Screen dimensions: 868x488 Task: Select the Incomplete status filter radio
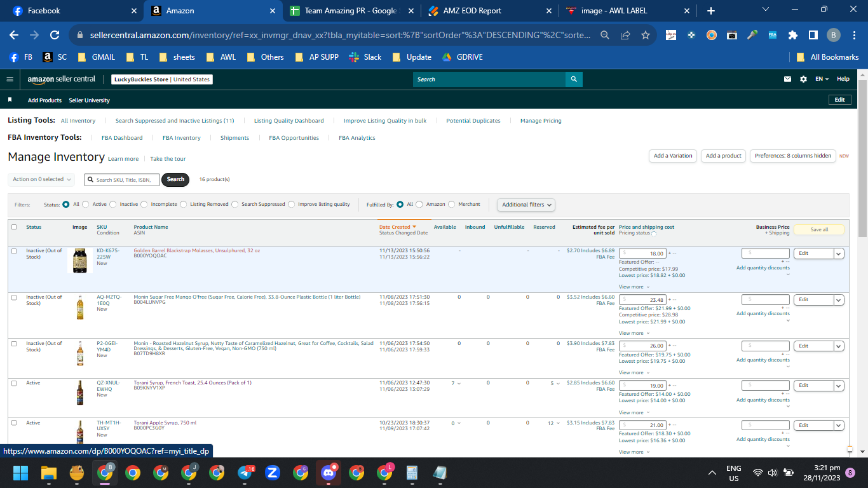(x=144, y=205)
